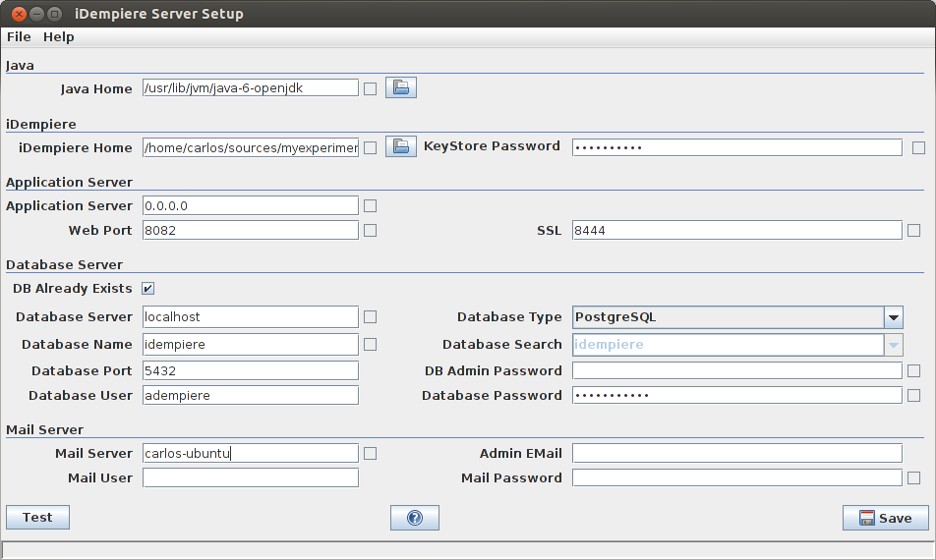Toggle checkbox beside Application Server field
This screenshot has height=560, width=936.
point(370,205)
